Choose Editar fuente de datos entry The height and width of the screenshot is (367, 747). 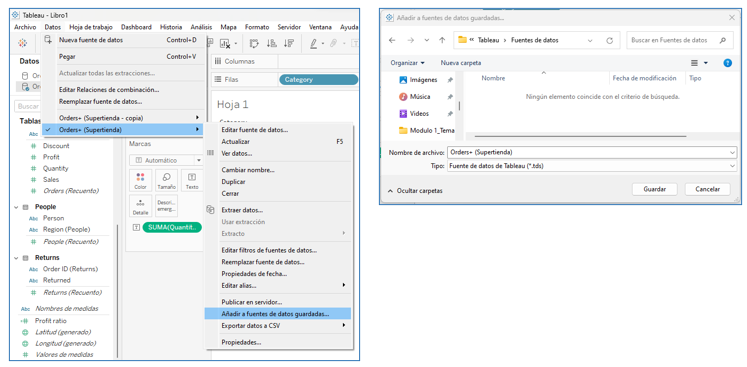coord(278,130)
